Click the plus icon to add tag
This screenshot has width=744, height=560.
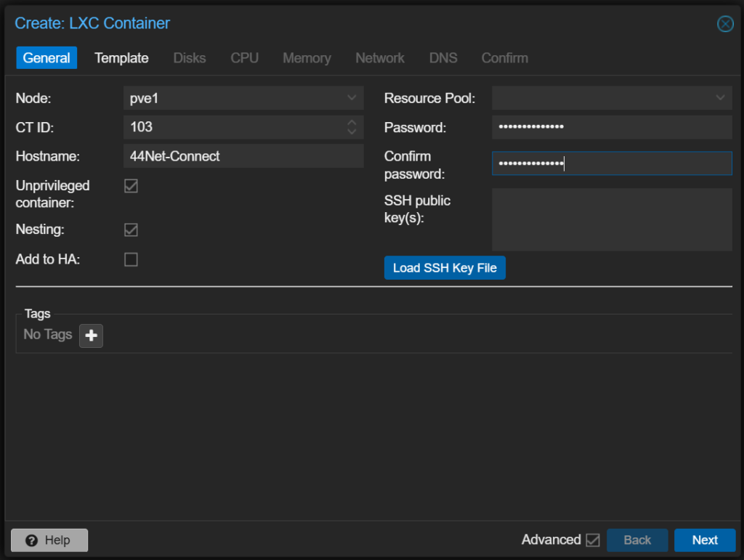coord(91,336)
